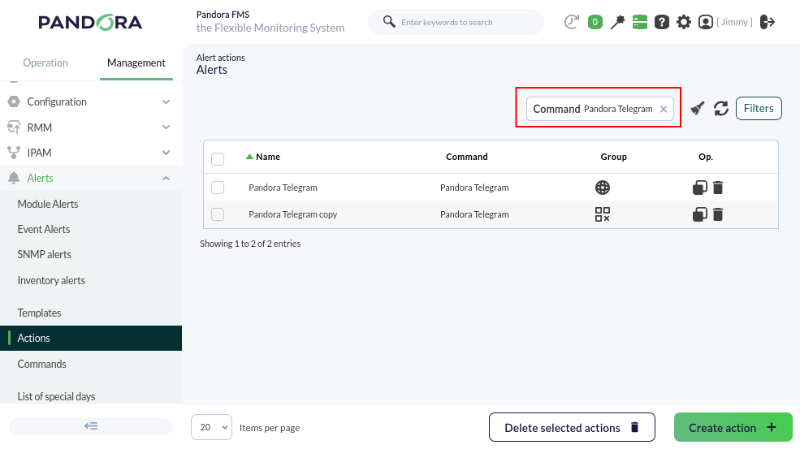Screen dimensions: 800x449
Task: Expand the IPAM menu chevron
Action: tap(166, 153)
